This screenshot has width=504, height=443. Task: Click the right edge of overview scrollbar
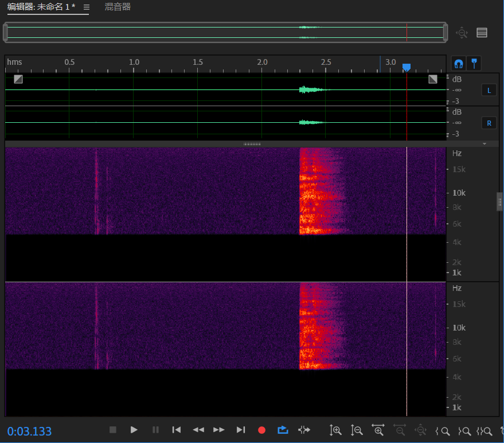pos(446,32)
